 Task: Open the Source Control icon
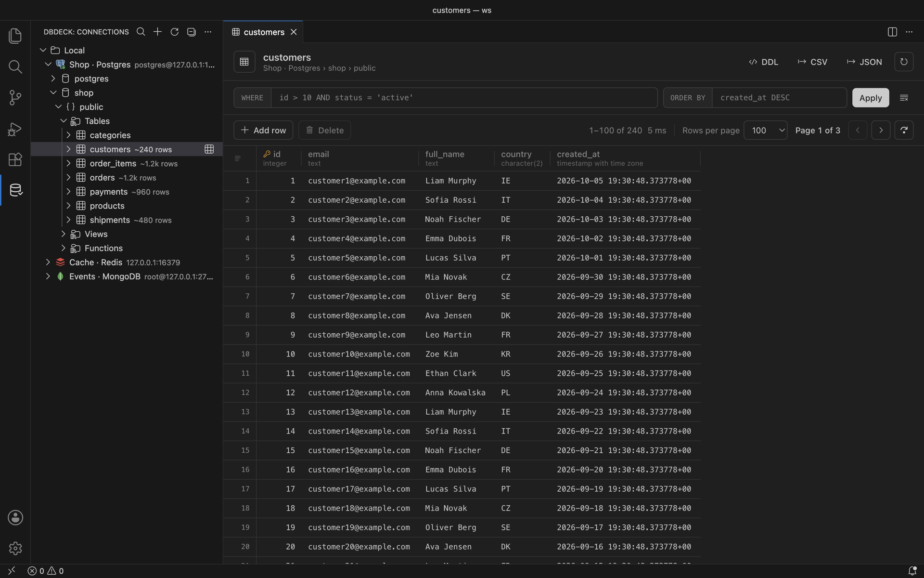[x=15, y=98]
